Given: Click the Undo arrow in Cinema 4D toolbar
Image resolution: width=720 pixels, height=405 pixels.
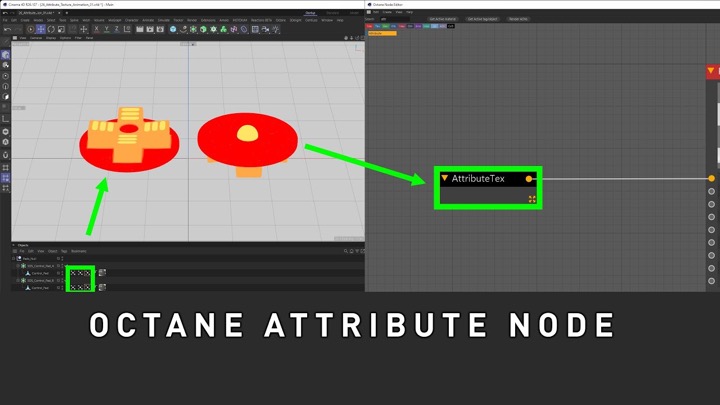Looking at the screenshot, I should pos(7,29).
